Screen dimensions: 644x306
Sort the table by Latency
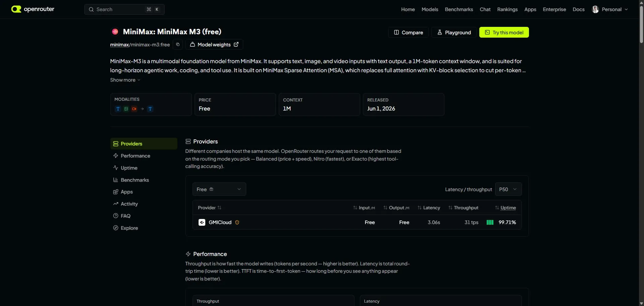pos(429,208)
